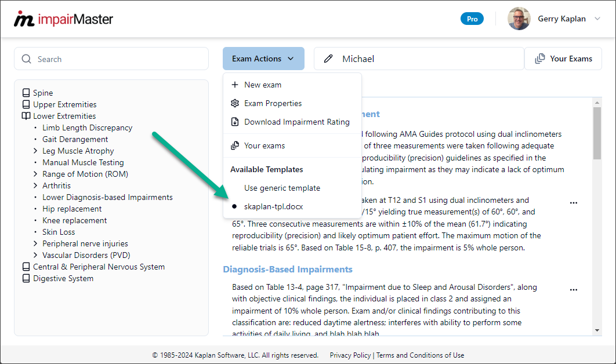Click Gerry Kaplan's profile photo
The image size is (616, 364).
519,19
